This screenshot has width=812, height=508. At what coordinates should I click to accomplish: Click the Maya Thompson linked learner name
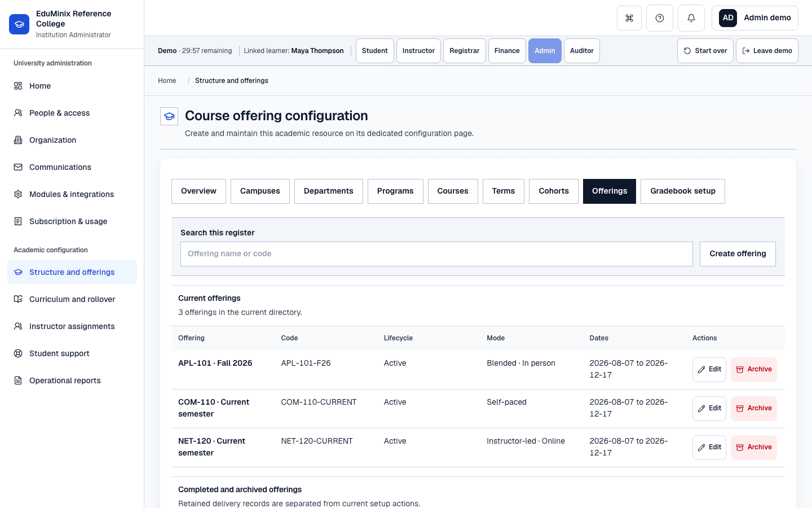click(x=317, y=51)
